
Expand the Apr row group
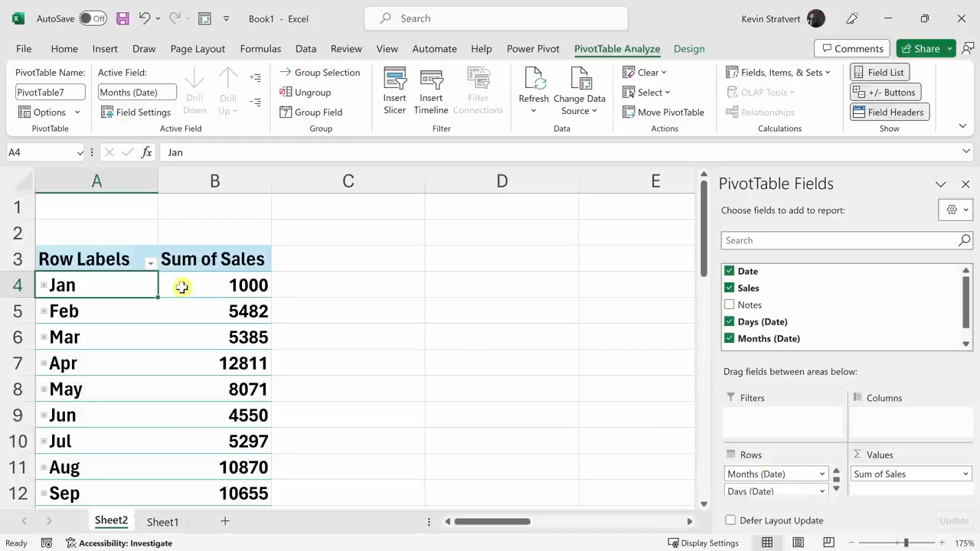click(x=44, y=364)
